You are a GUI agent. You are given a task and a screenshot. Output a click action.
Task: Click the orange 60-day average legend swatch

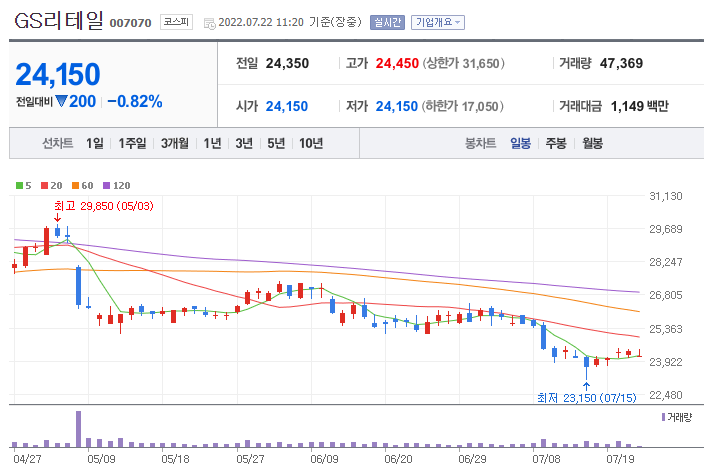point(75,185)
